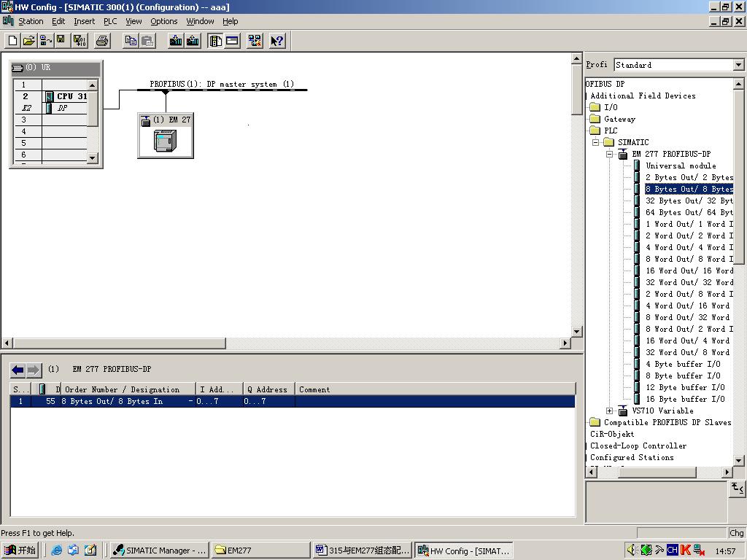The height and width of the screenshot is (560, 747).
Task: Click the catalog info toggle icon bottom right
Action: [737, 488]
